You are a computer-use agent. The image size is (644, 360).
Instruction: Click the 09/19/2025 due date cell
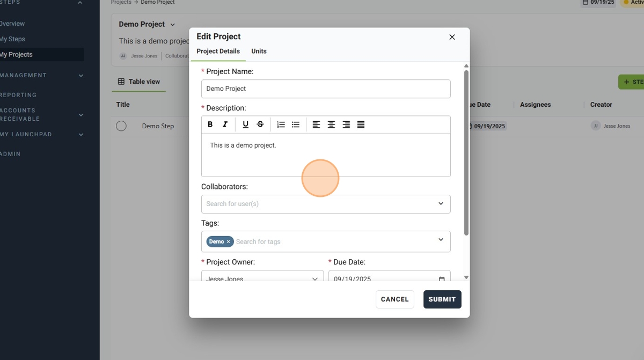point(487,127)
